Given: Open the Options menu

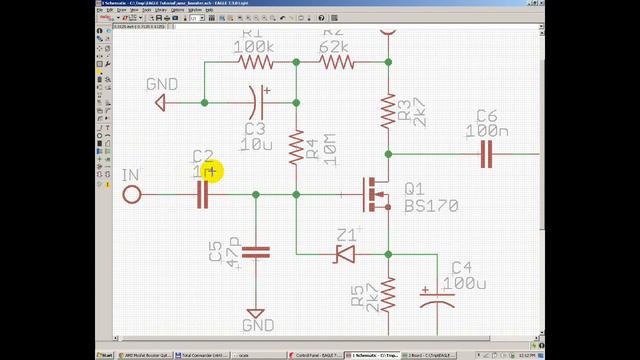Looking at the screenshot, I should (178, 10).
